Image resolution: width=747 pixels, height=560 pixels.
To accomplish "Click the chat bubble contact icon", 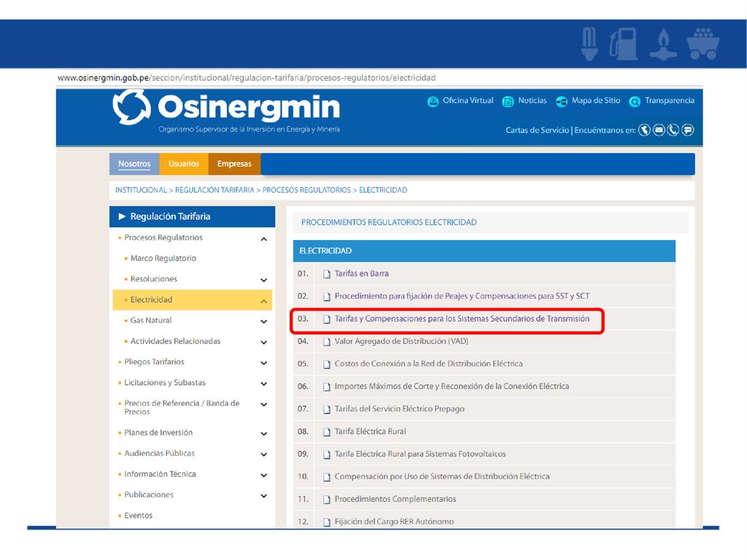I will (x=687, y=130).
